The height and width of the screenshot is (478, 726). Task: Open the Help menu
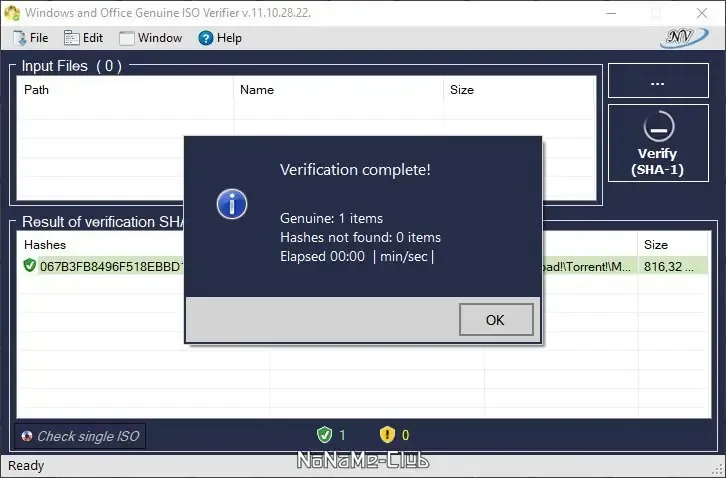click(x=220, y=38)
